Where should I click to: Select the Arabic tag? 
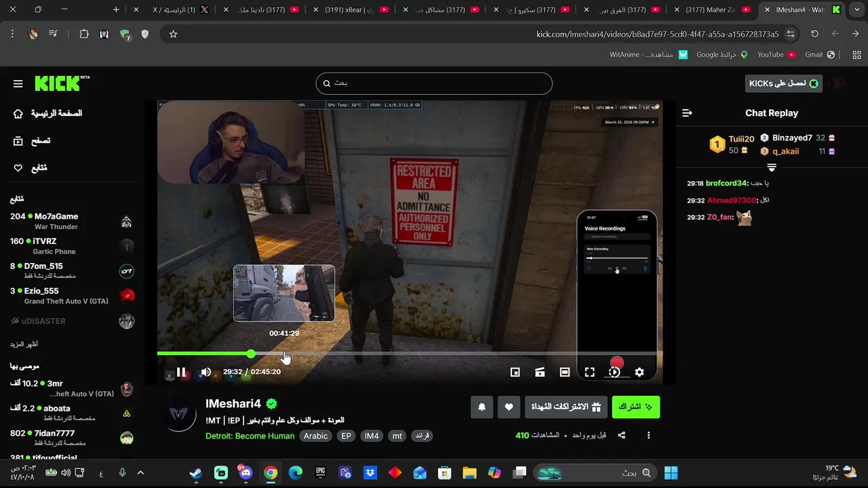316,436
